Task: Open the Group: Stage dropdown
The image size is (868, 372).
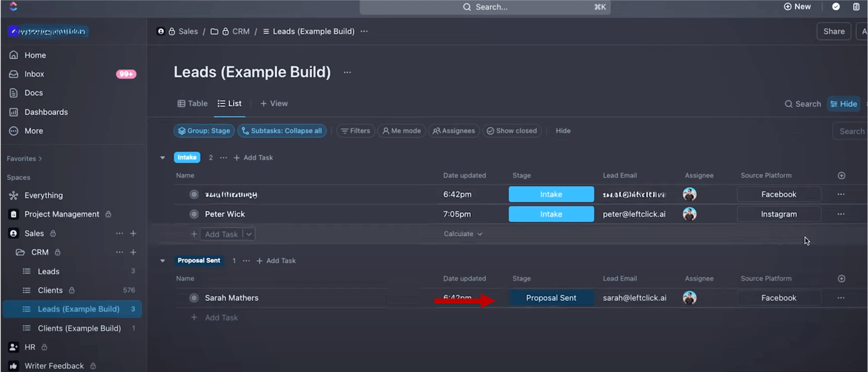Action: click(x=204, y=131)
